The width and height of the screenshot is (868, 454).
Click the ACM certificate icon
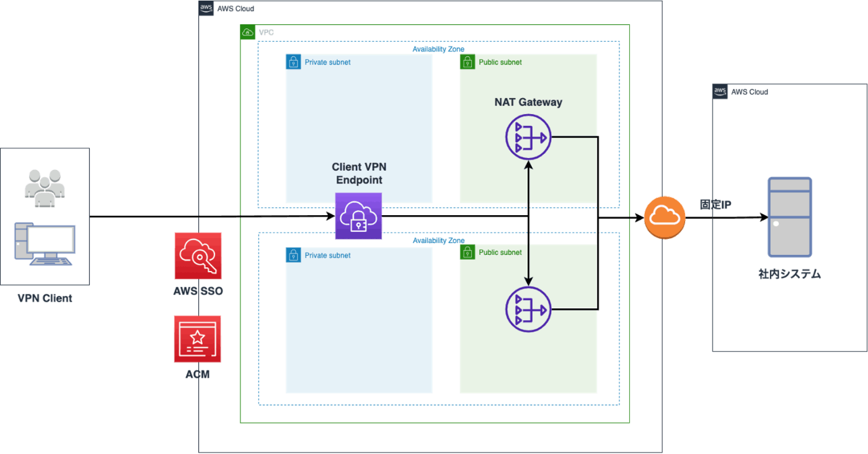coord(197,339)
